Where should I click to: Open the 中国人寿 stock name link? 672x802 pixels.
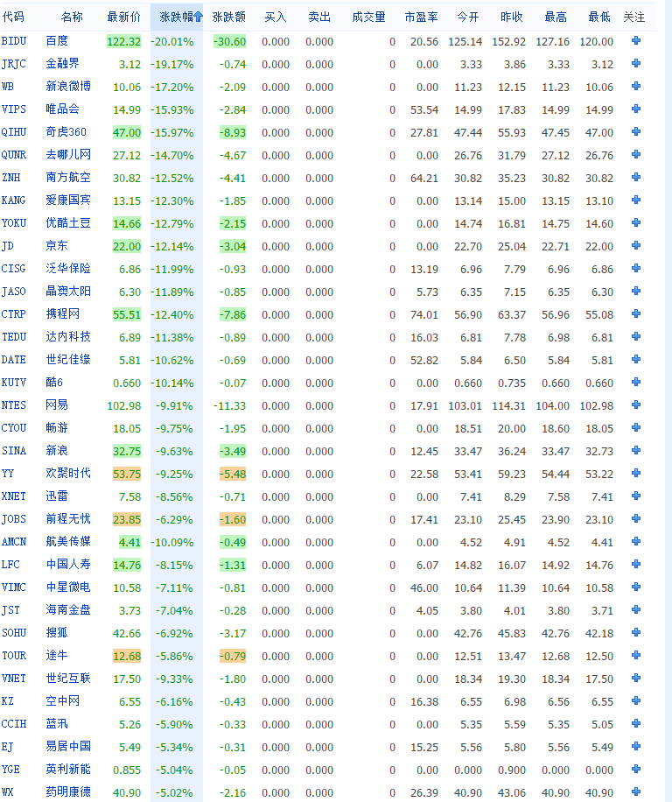[68, 565]
